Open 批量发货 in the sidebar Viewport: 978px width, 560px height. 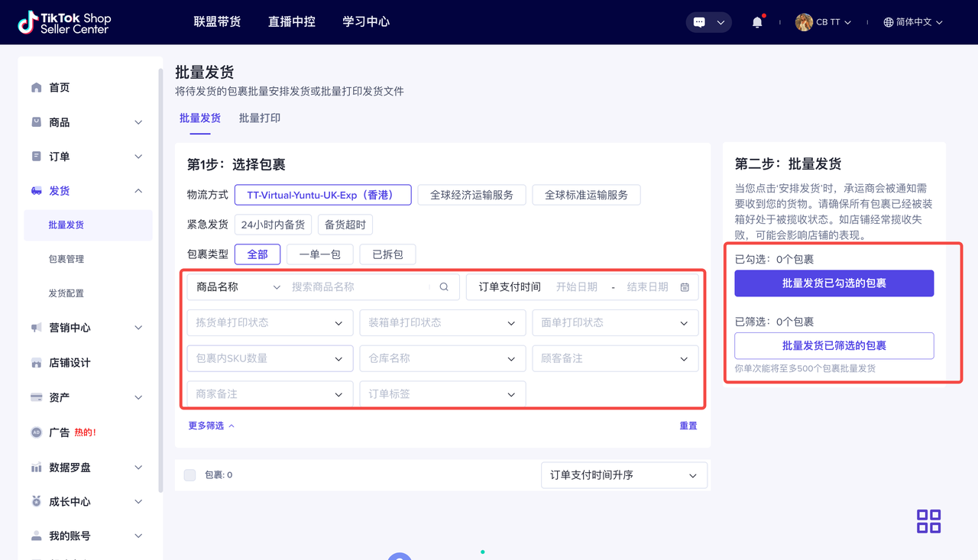pos(88,225)
